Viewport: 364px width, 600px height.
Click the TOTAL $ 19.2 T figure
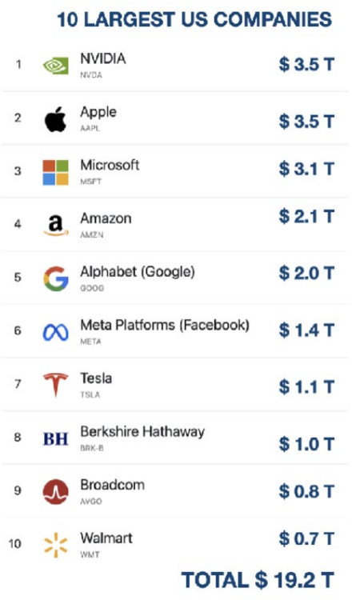click(x=258, y=580)
